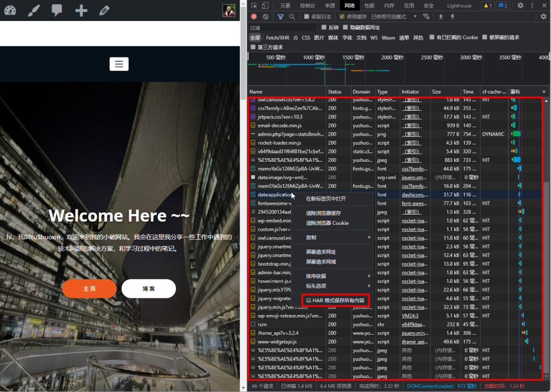Open WordPress comments speech bubble icon
The height and width of the screenshot is (392, 551).
coord(57,10)
